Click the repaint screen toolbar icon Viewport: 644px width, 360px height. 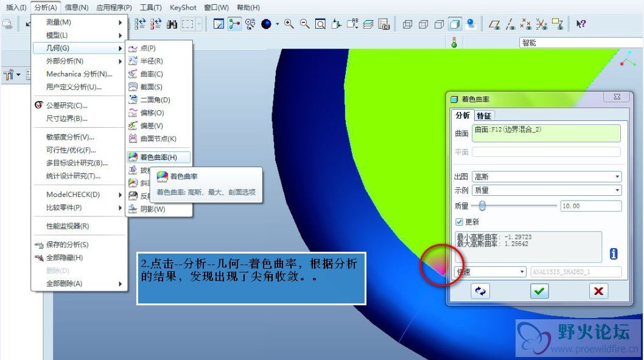pyautogui.click(x=219, y=24)
